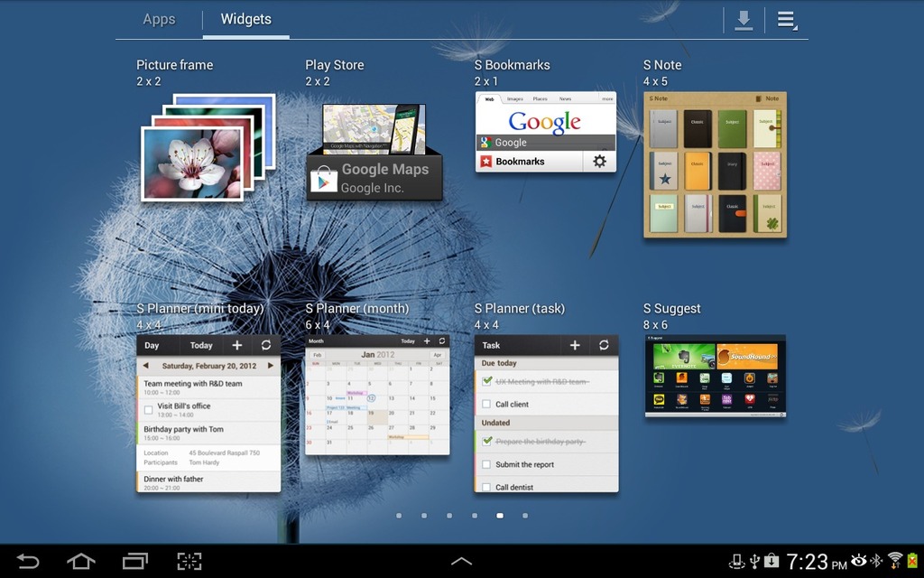Open the 'Dinner with father' event

coord(208,482)
